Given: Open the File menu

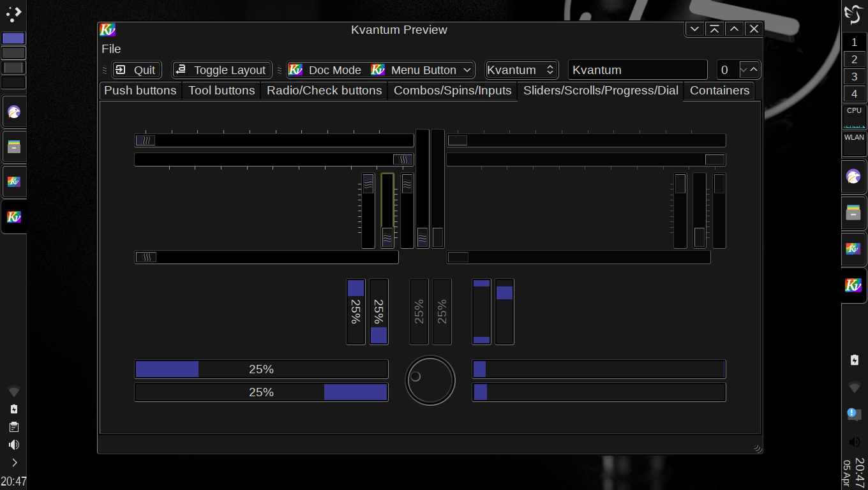Looking at the screenshot, I should coord(111,49).
